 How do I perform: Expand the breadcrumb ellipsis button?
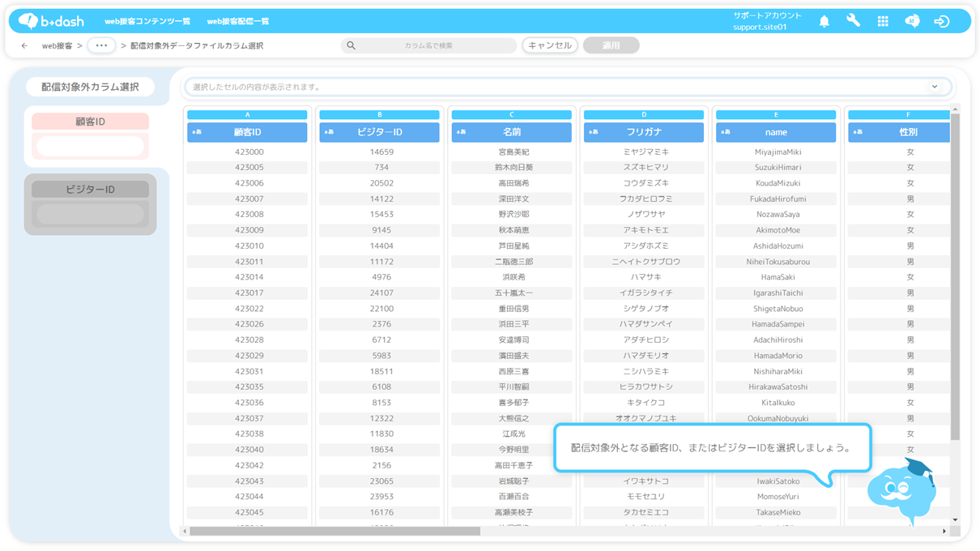point(101,46)
